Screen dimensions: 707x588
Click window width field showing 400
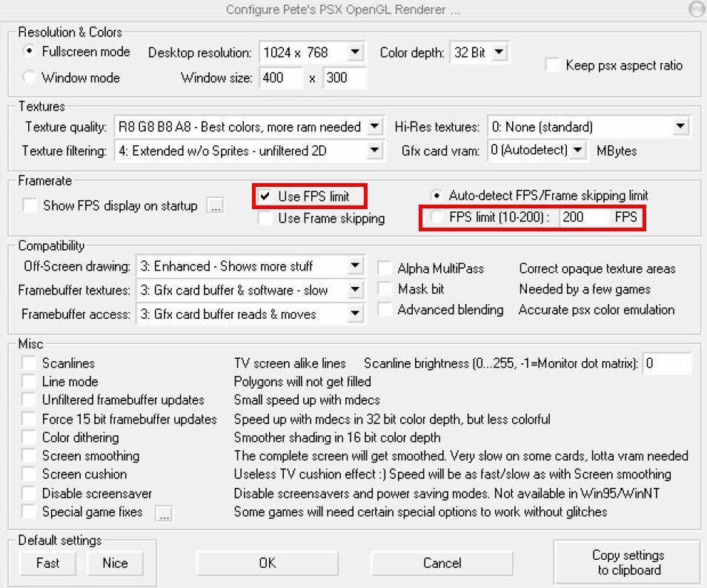pos(280,78)
